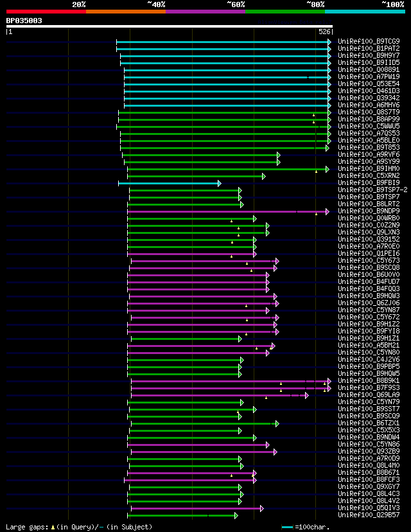Select the UniRef100_A5BLE0 label
Screen dimensions: 411x532
369,140
